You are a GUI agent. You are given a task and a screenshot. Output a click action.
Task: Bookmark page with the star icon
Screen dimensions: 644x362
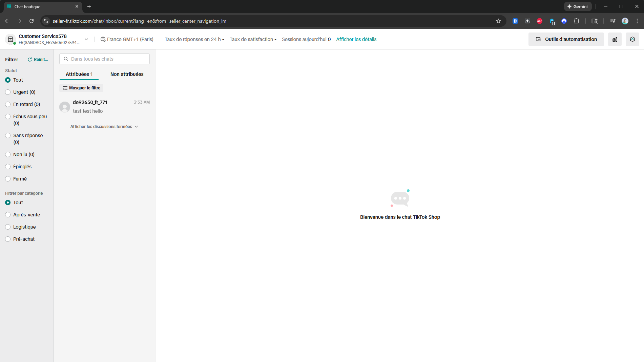[498, 21]
